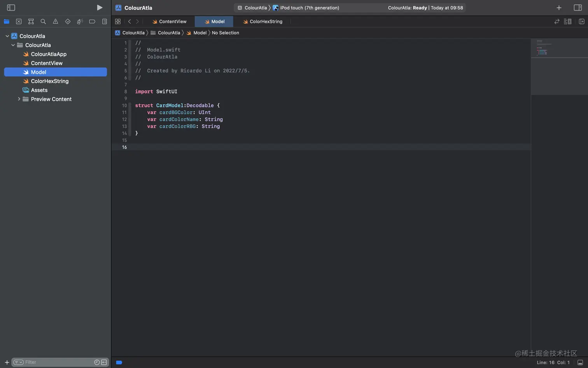The height and width of the screenshot is (368, 588).
Task: Switch to the ContentView editor tab
Action: tap(170, 21)
